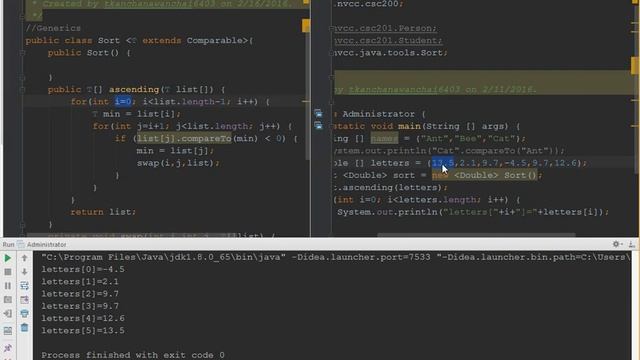Screen dimensions: 640x360
Task: Click 'nvcc.java.tools.Sort' import line
Action: point(391,53)
